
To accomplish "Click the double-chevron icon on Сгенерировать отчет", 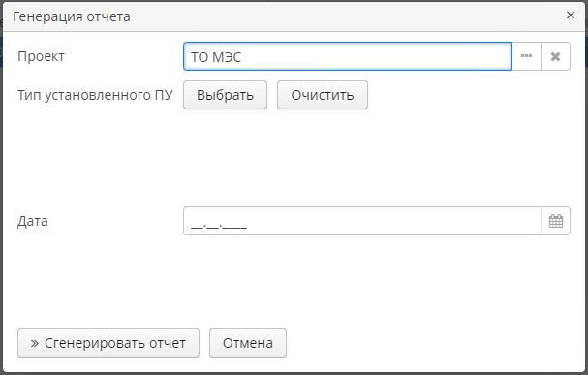I will click(x=35, y=343).
